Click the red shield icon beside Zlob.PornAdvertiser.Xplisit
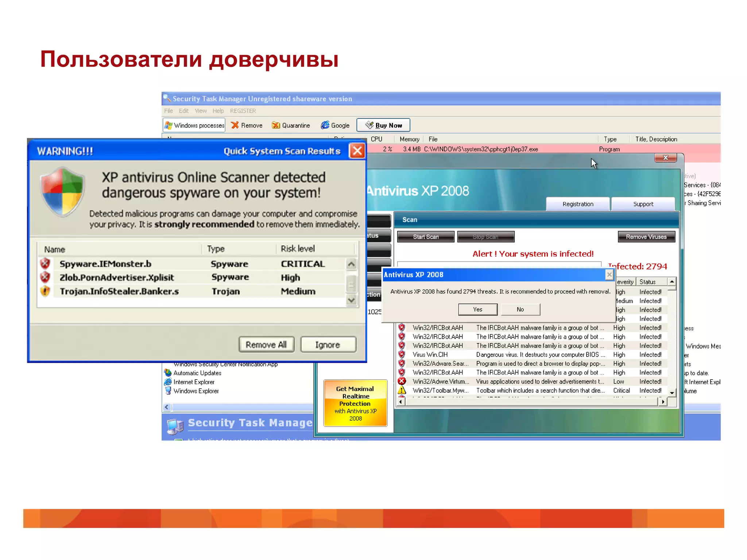 click(x=45, y=277)
